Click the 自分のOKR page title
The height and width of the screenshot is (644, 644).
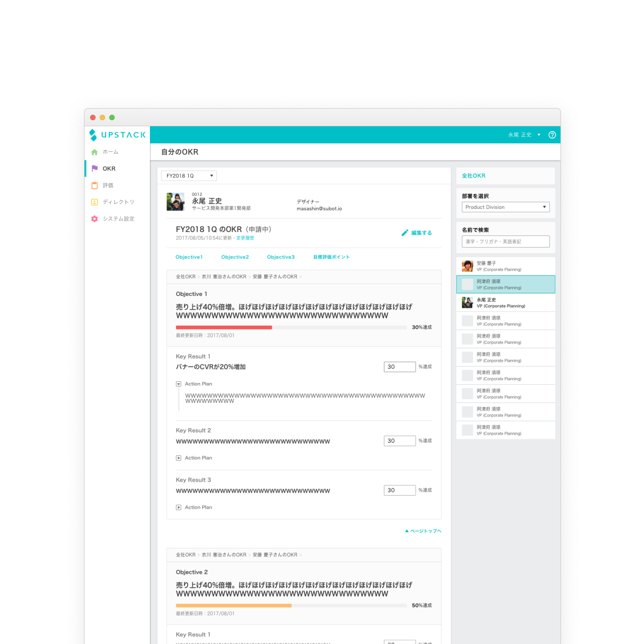tap(180, 152)
